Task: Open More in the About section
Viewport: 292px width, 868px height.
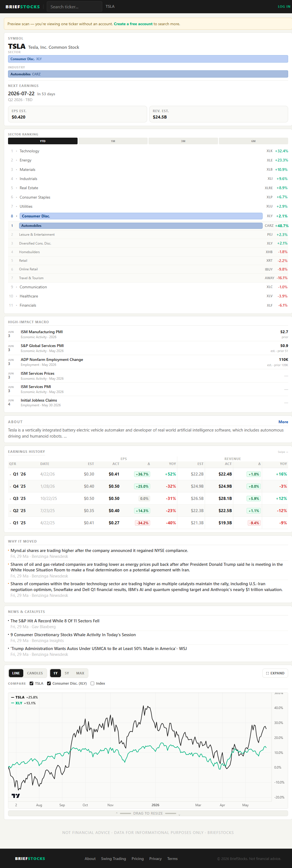Action: click(283, 422)
